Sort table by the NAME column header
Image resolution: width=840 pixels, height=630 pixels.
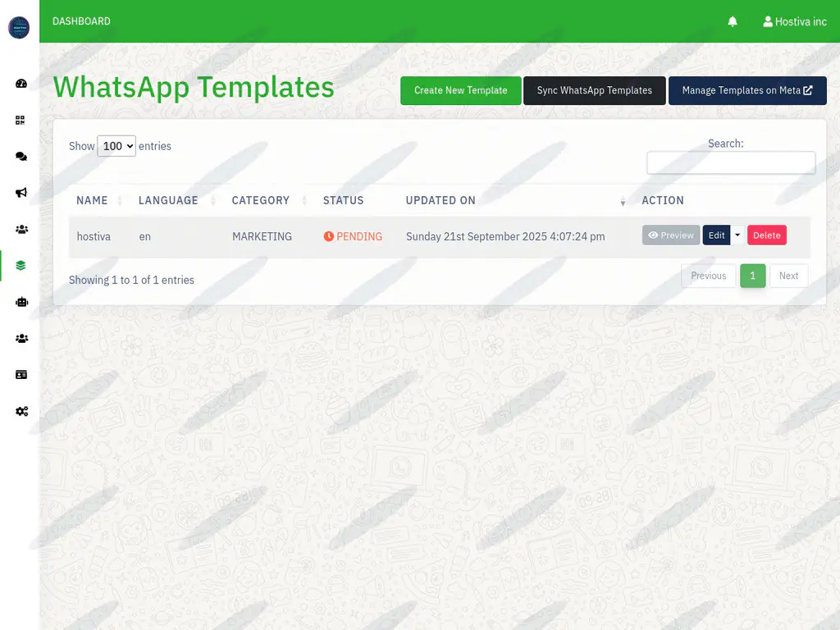92,200
